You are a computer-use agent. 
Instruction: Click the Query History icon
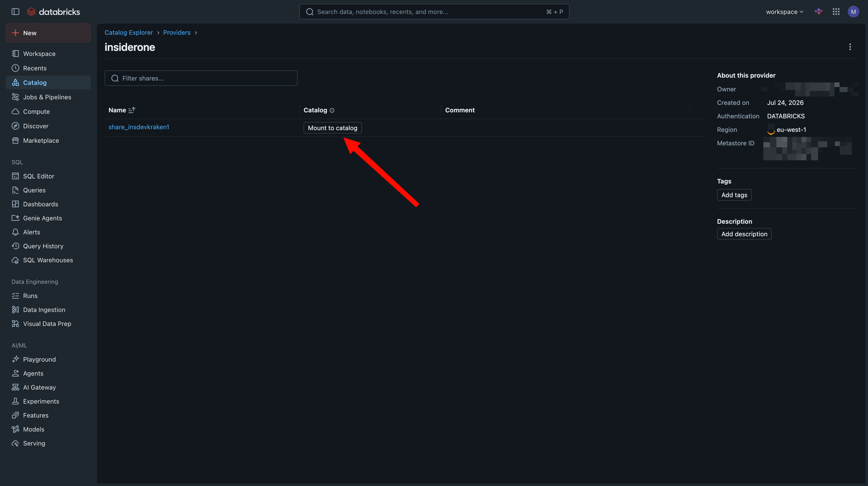tap(15, 246)
